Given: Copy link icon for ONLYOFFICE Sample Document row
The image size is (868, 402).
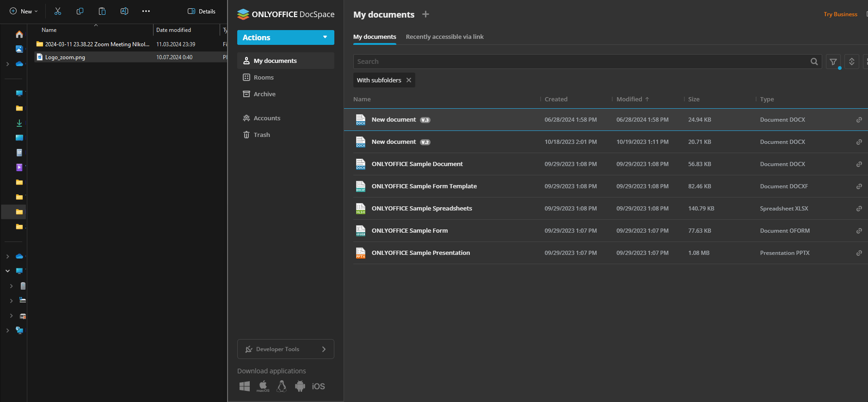Looking at the screenshot, I should point(859,164).
